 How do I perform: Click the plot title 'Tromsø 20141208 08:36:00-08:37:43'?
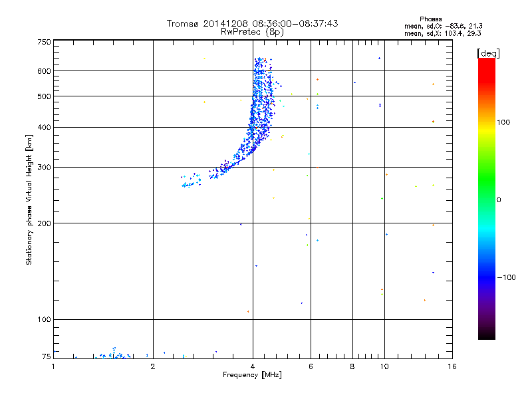click(x=252, y=23)
